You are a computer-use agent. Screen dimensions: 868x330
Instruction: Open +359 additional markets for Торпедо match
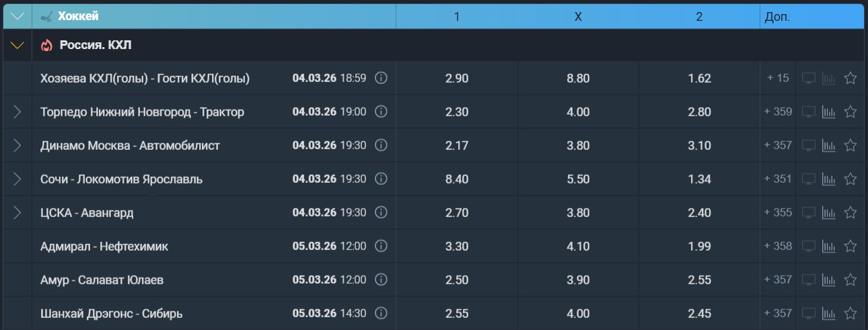coord(778,112)
